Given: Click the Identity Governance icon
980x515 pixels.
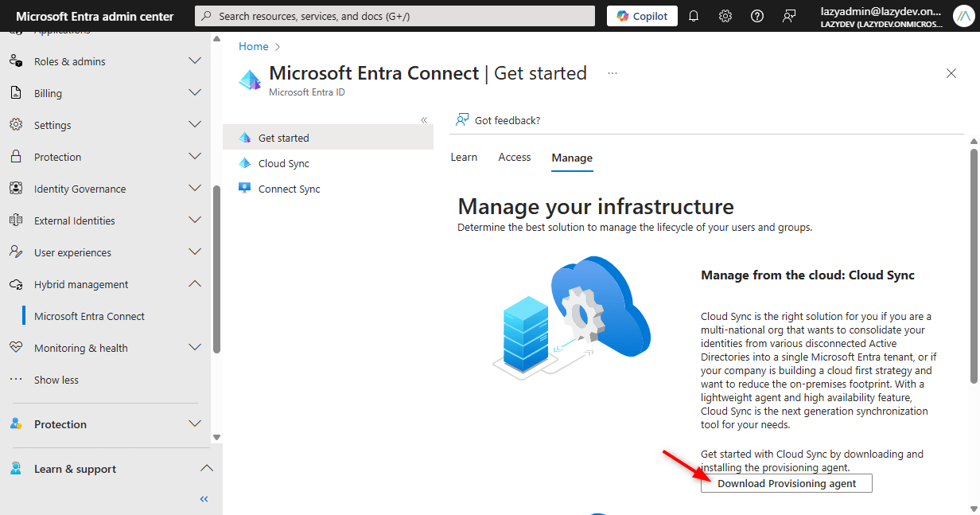Looking at the screenshot, I should pyautogui.click(x=16, y=189).
